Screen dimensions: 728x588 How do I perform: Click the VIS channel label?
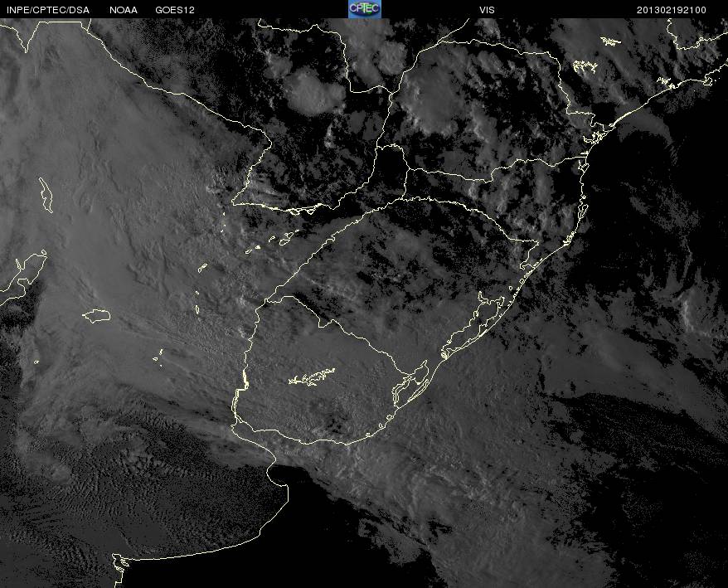487,10
